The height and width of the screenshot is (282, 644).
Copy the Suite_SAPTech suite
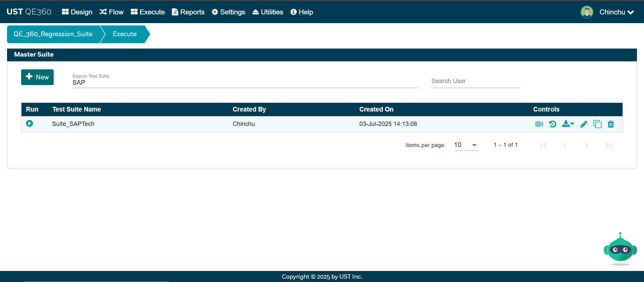597,124
